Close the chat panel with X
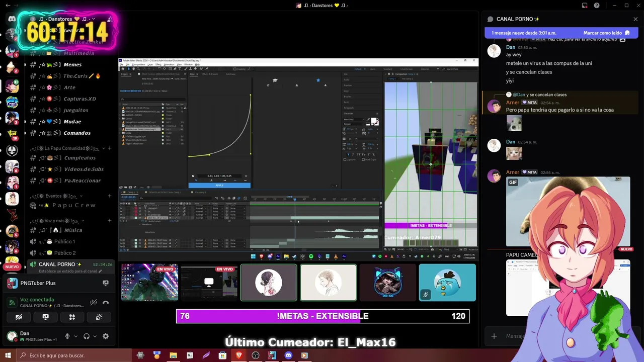The width and height of the screenshot is (644, 362). (635, 19)
